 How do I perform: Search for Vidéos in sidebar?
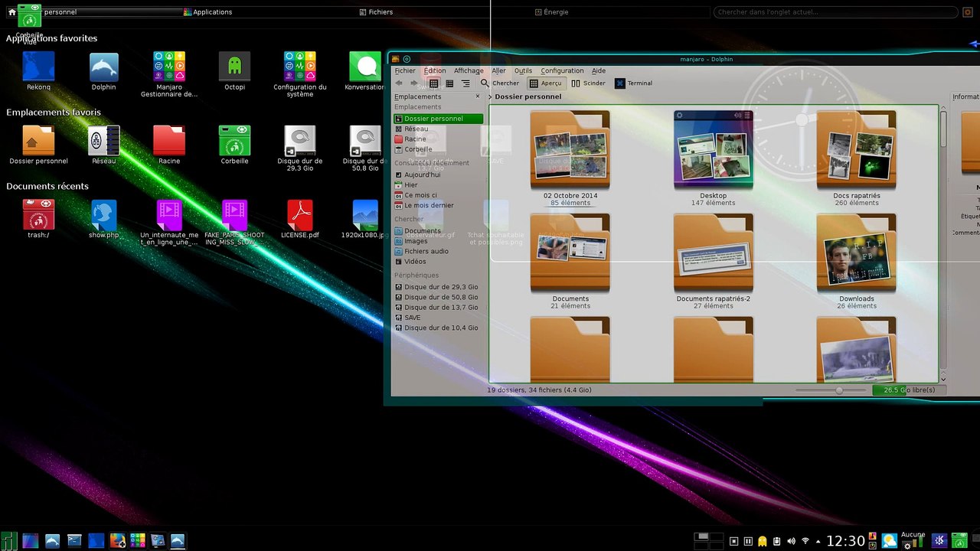point(439,262)
